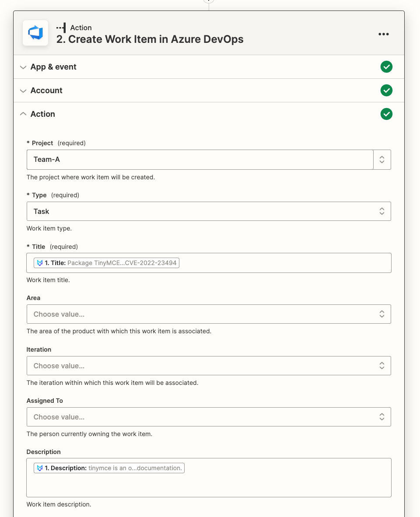The width and height of the screenshot is (420, 517).
Task: Click the Zap icon inside the Title field pill
Action: point(40,262)
